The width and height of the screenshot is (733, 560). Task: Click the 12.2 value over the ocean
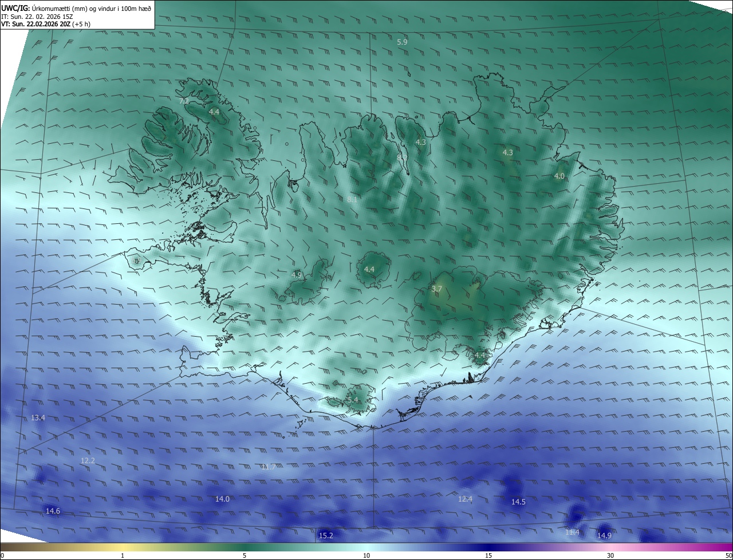[88, 460]
